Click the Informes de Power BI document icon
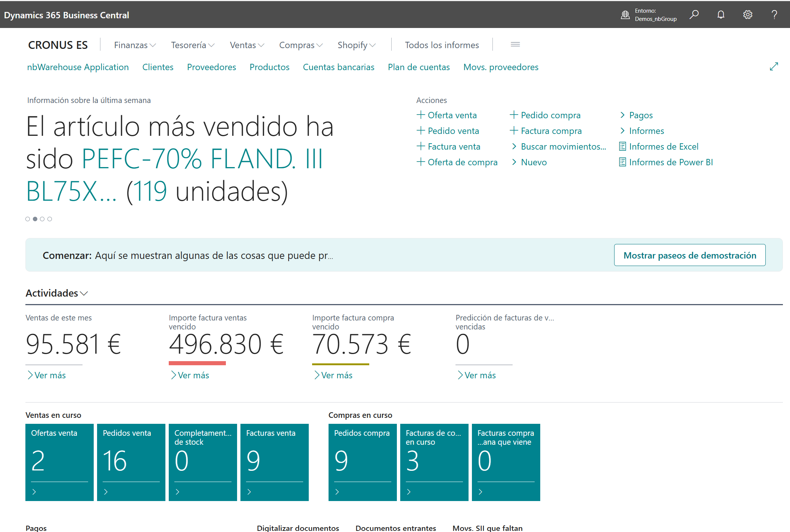 622,162
